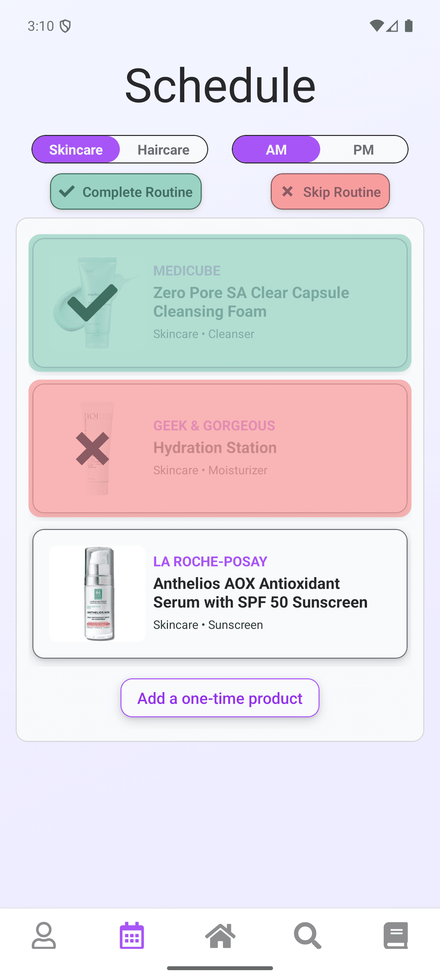Tap the battery icon in status bar

409,26
